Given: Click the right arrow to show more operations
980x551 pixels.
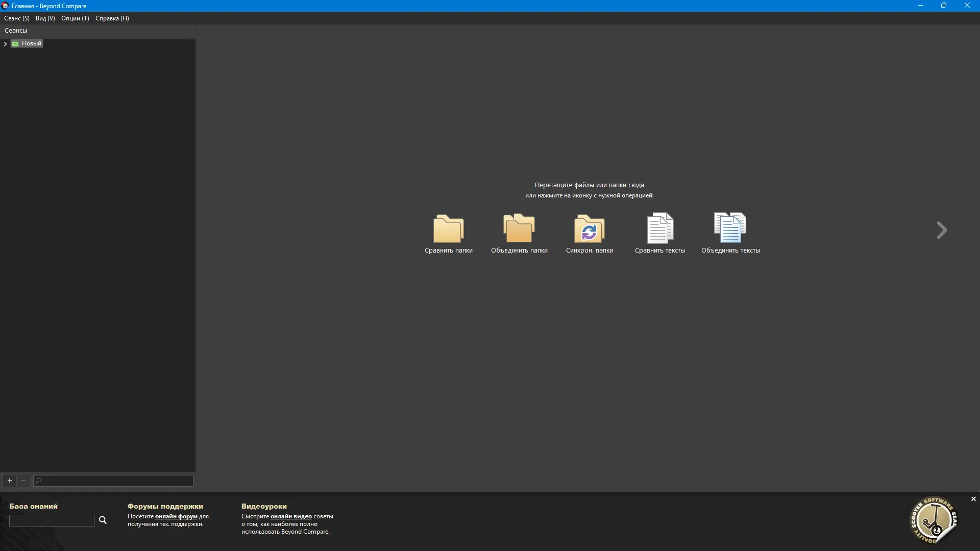Looking at the screenshot, I should (942, 230).
